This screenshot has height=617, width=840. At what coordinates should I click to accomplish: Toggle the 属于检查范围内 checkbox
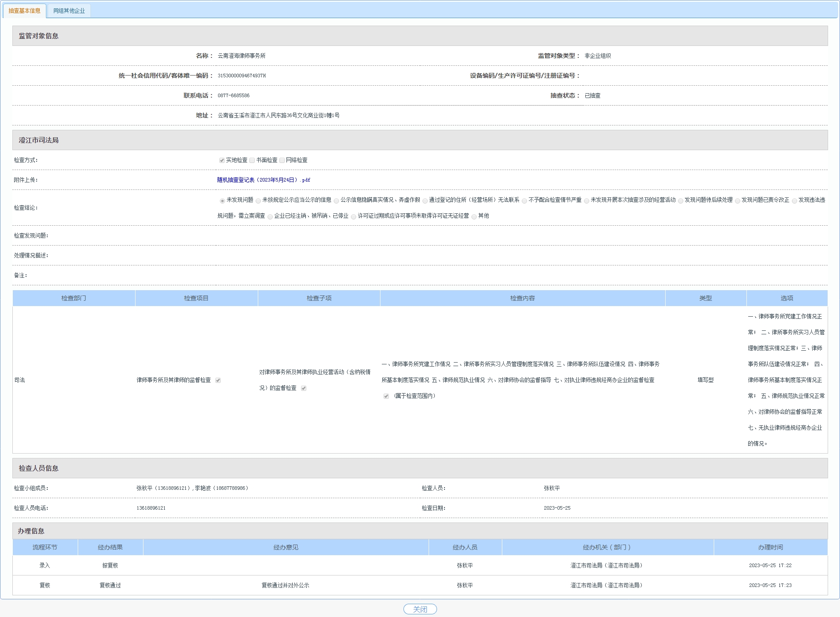(x=386, y=396)
